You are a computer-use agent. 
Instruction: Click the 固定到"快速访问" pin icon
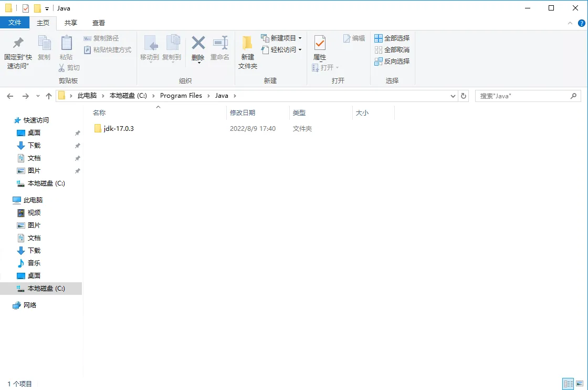tap(18, 43)
